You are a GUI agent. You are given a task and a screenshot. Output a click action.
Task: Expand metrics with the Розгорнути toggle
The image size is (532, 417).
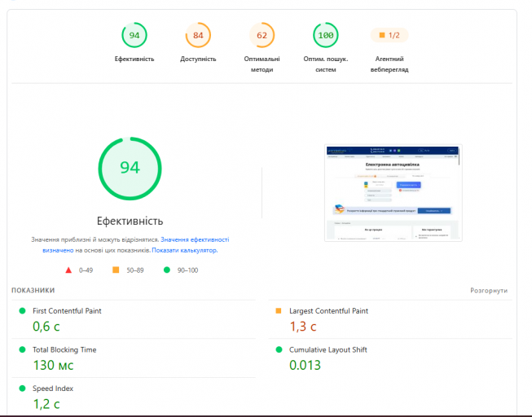489,291
